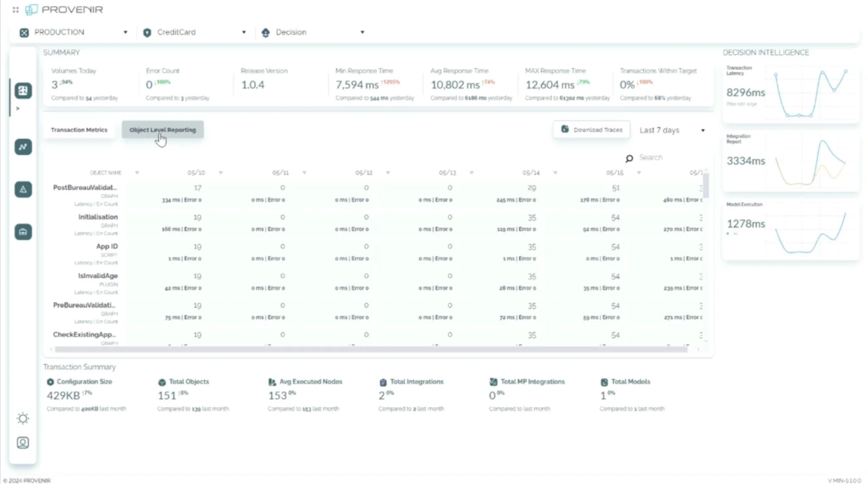Switch to Transaction Metrics tab

pyautogui.click(x=79, y=130)
